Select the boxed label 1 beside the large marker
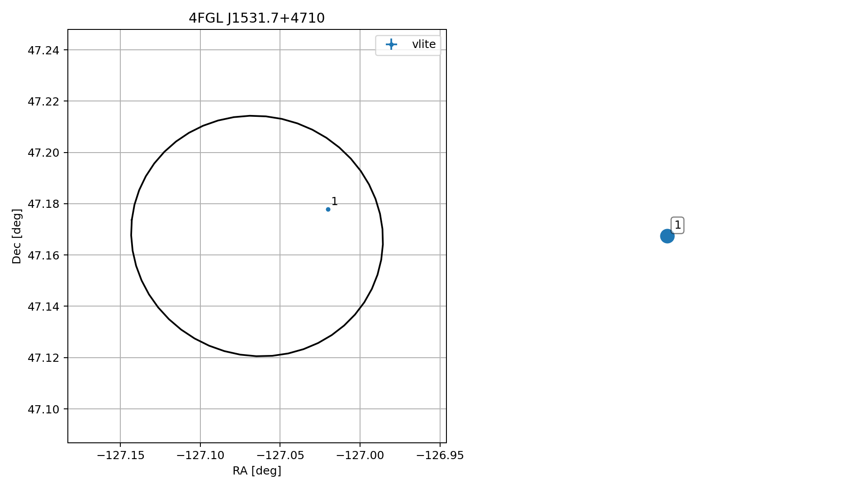Screen dimensions: 868x489 pos(677,225)
